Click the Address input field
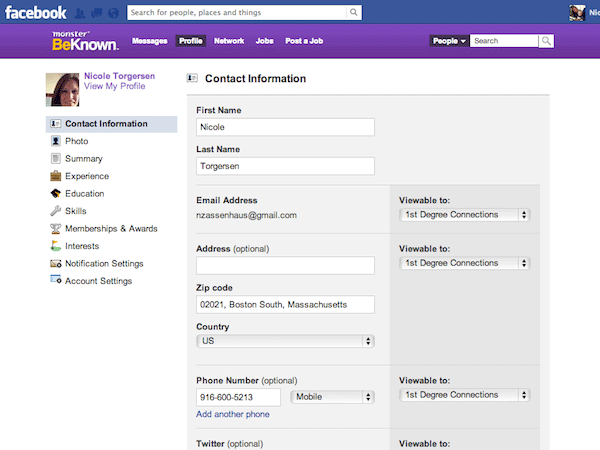This screenshot has width=600, height=450. 285,265
